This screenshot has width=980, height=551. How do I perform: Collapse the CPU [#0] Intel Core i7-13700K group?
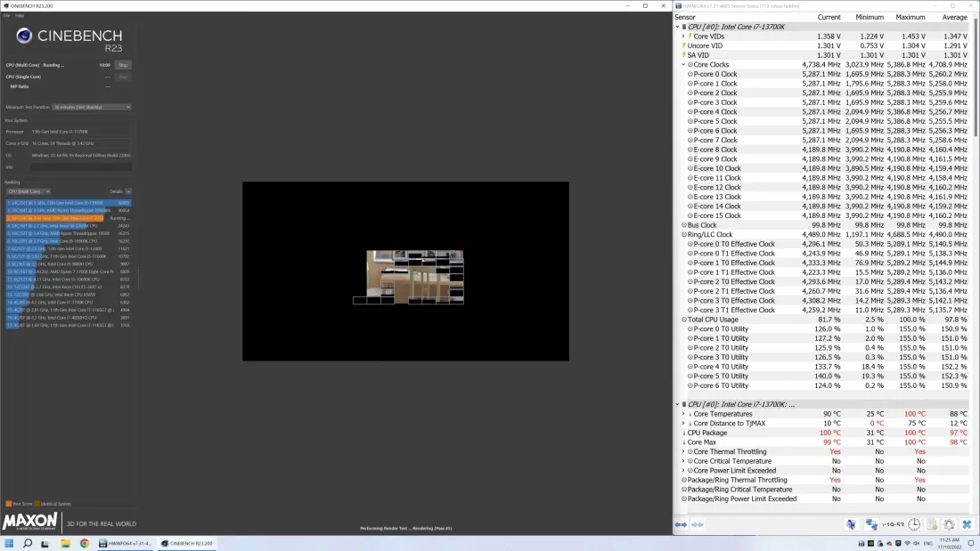(677, 27)
